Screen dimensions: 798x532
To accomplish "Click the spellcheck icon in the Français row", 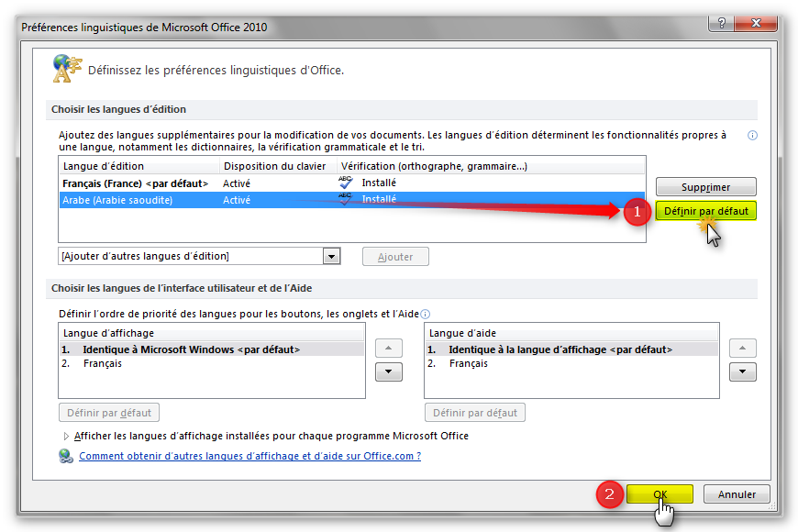I will (346, 183).
